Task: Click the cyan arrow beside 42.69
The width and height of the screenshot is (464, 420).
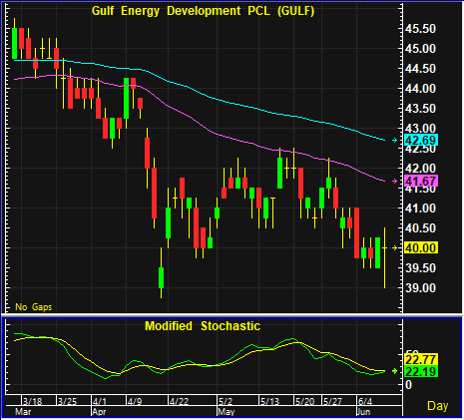Action: 395,140
